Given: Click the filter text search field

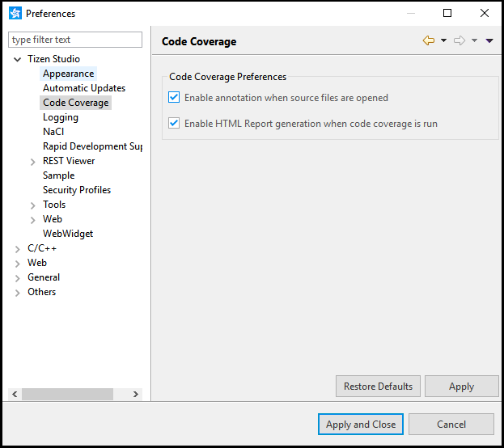Looking at the screenshot, I should [75, 40].
